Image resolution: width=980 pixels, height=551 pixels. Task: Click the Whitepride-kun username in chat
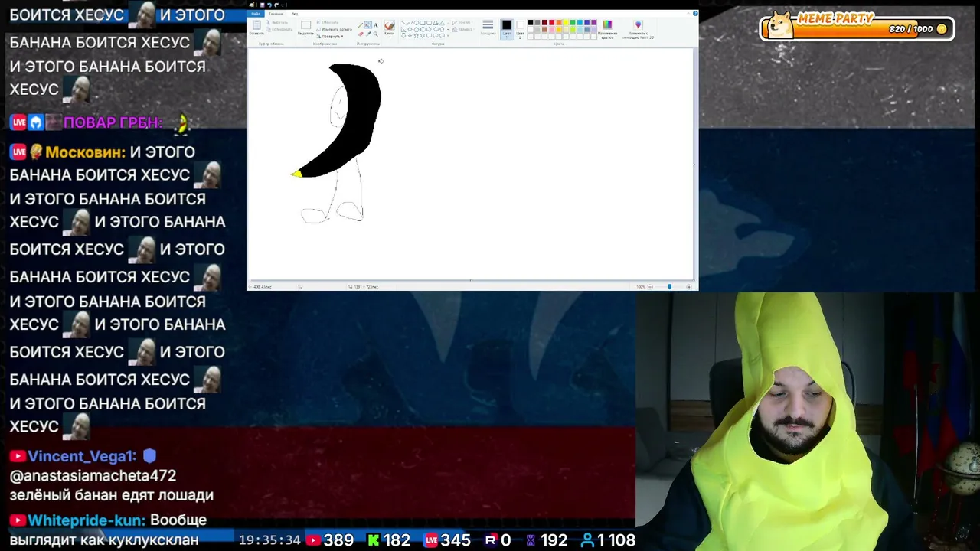pos(86,520)
